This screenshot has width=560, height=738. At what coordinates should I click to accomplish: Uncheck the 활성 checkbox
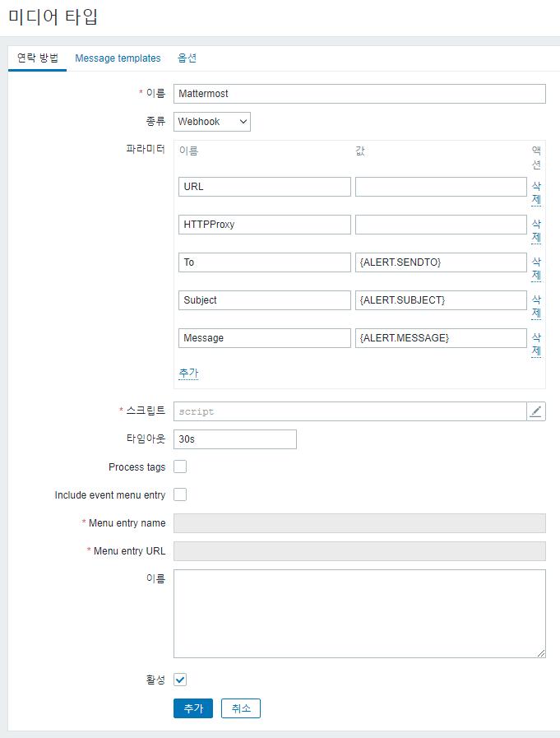click(x=180, y=680)
